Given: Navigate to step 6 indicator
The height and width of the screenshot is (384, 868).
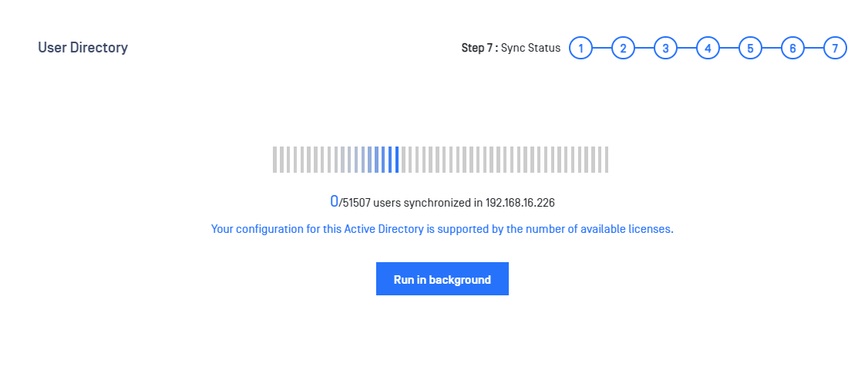Looking at the screenshot, I should tap(792, 49).
